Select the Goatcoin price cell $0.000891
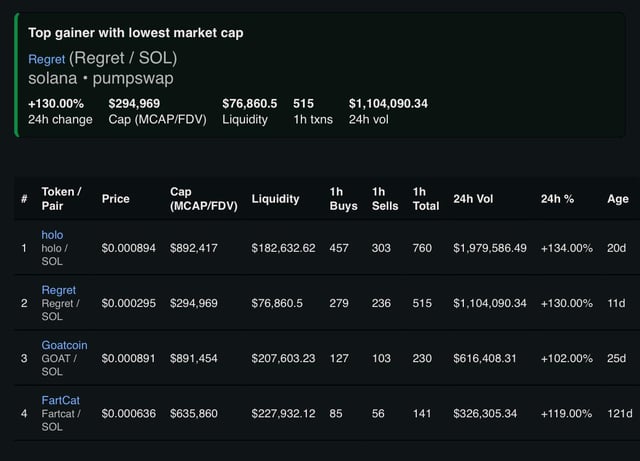 (x=129, y=358)
